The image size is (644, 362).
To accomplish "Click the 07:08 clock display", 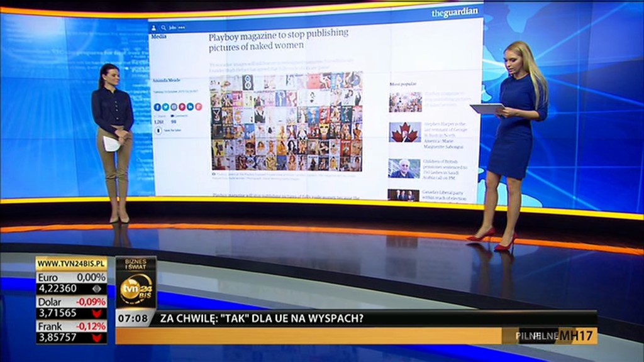I will click(x=133, y=318).
